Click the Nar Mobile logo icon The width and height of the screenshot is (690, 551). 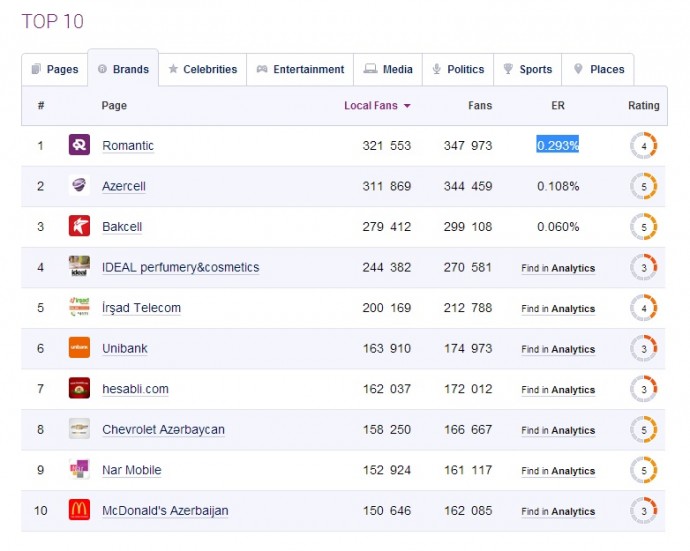click(x=79, y=469)
